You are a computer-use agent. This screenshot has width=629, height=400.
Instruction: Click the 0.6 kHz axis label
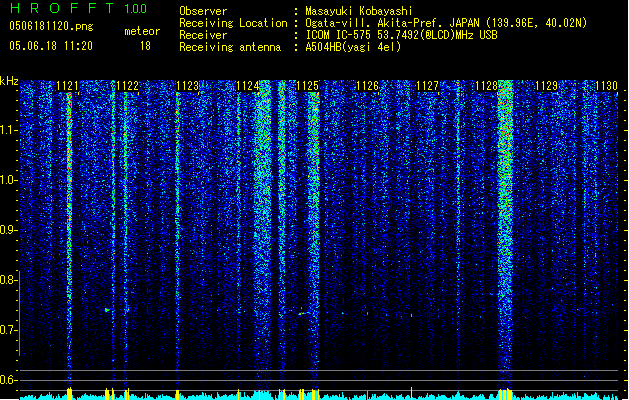[8, 380]
